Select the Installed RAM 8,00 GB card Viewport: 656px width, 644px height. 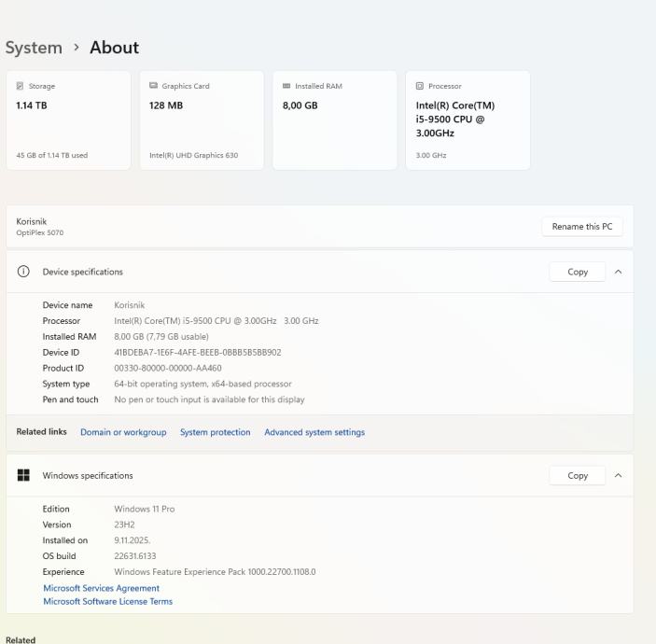tap(334, 120)
